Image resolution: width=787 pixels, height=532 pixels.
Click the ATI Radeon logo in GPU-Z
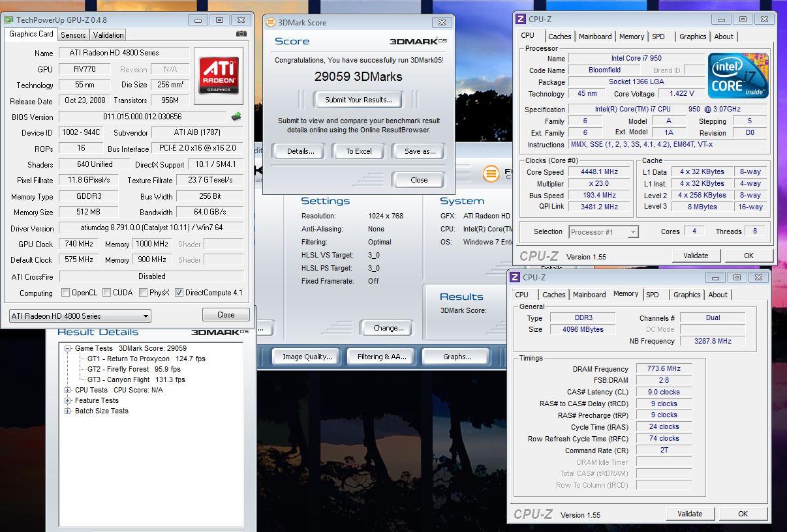point(219,76)
